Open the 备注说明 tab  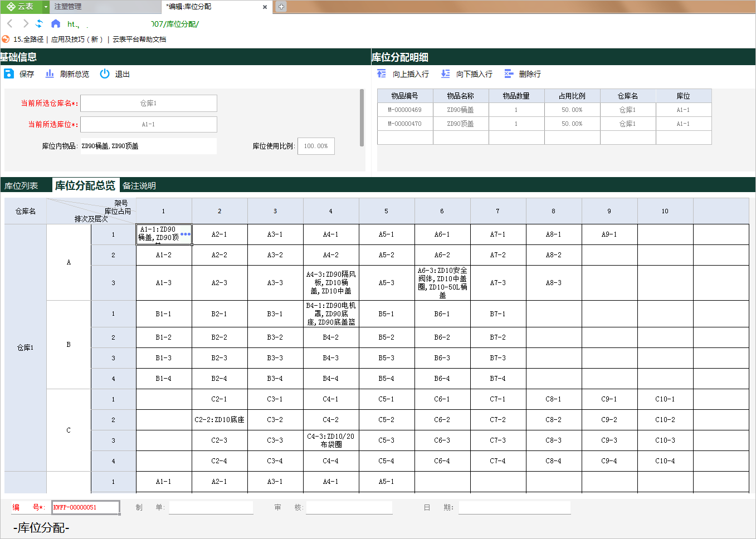139,185
